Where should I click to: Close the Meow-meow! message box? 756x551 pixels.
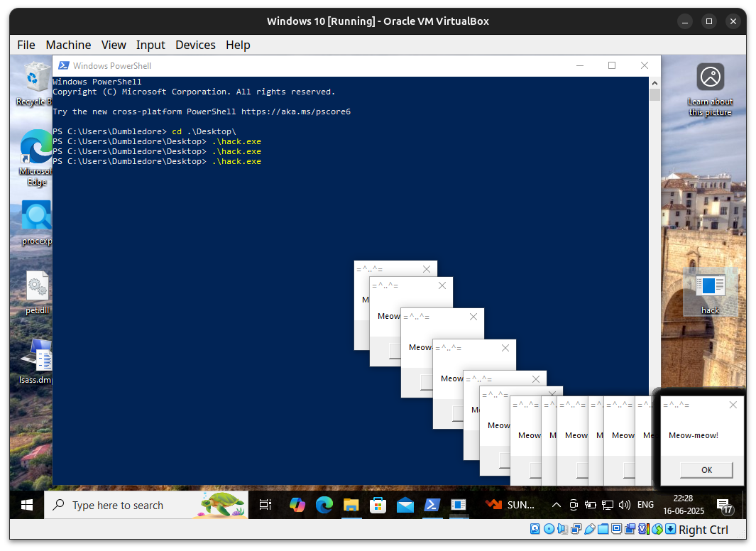(x=733, y=405)
